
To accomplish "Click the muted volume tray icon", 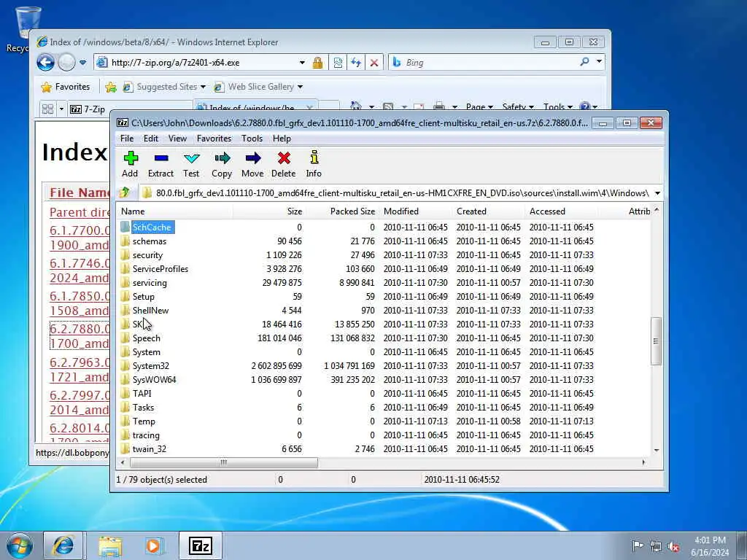I will (673, 547).
